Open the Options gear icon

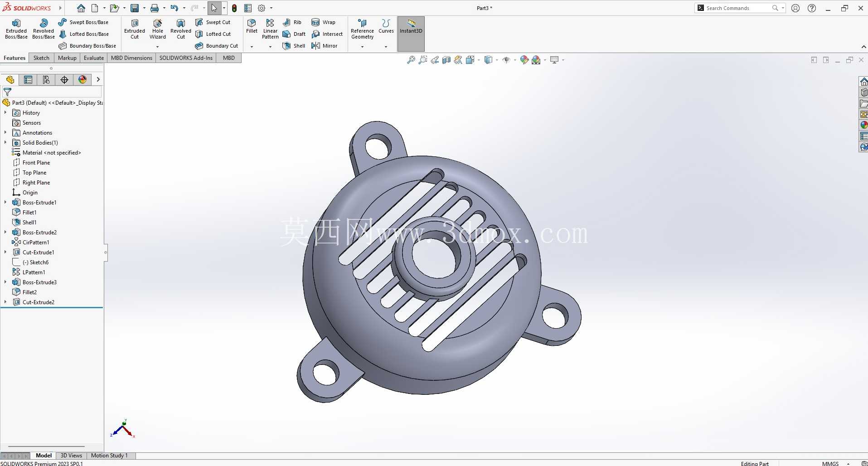262,8
